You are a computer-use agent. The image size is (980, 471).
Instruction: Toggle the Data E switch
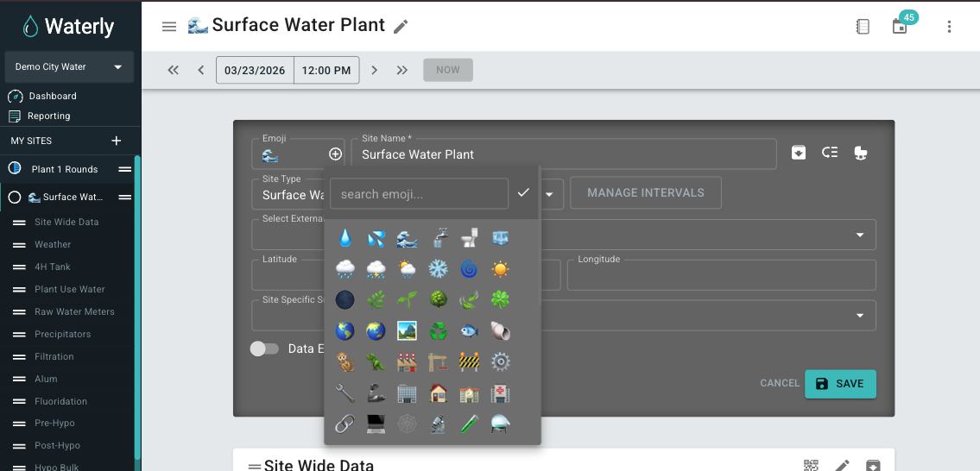click(x=264, y=349)
